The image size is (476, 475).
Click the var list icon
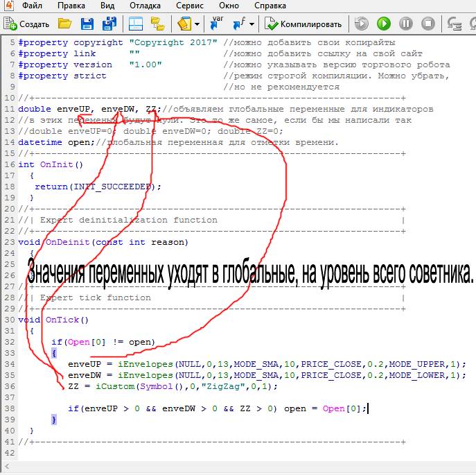coord(216,24)
